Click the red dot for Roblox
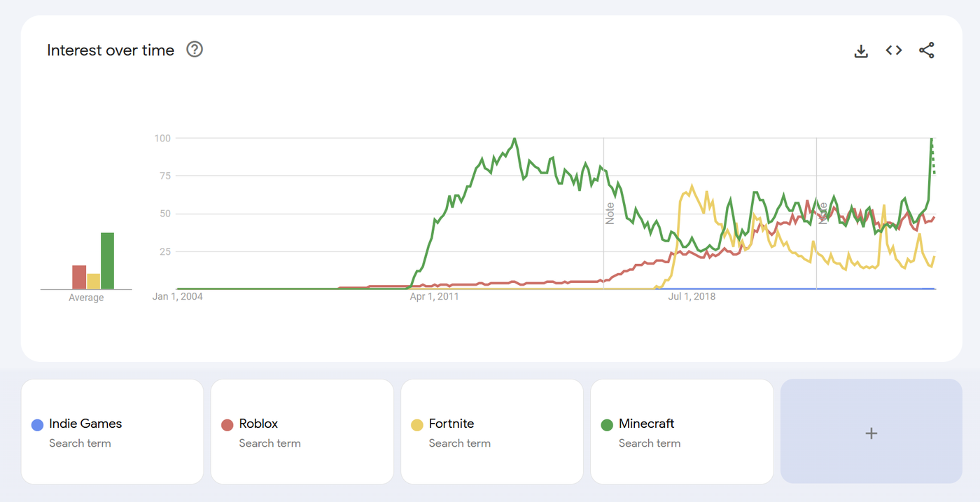This screenshot has width=980, height=502. 227,424
